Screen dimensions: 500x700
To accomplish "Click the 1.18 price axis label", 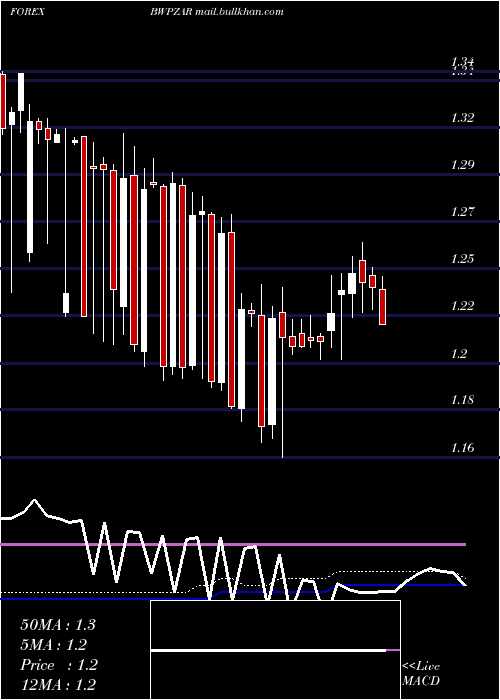I will [x=462, y=400].
